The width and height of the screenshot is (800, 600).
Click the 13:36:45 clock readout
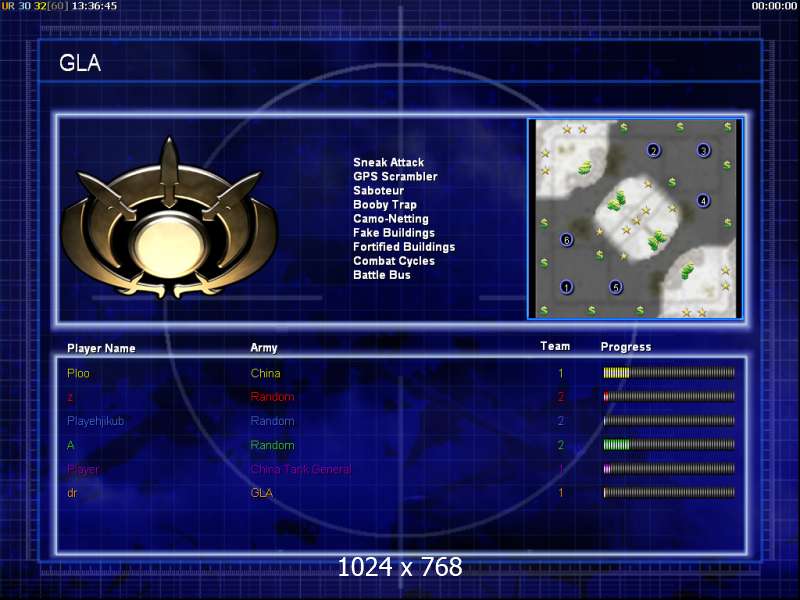tap(94, 6)
